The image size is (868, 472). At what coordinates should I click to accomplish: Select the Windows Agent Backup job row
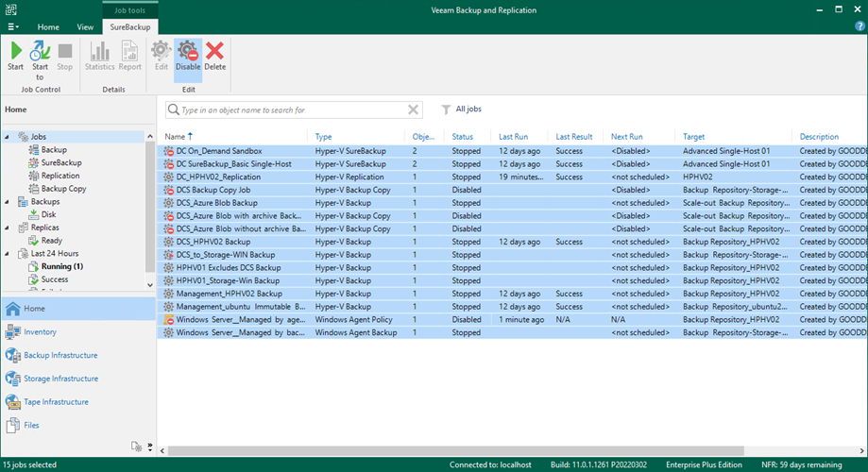pos(512,332)
